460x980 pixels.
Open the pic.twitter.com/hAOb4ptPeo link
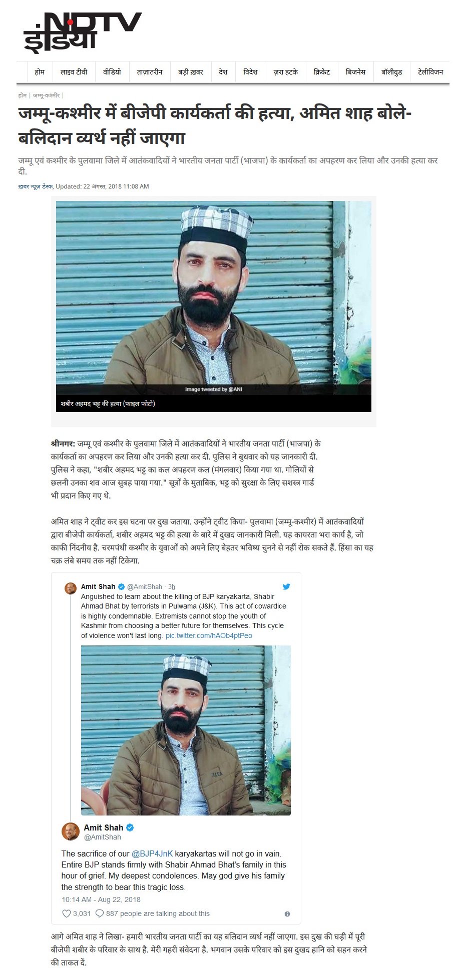pyautogui.click(x=209, y=635)
